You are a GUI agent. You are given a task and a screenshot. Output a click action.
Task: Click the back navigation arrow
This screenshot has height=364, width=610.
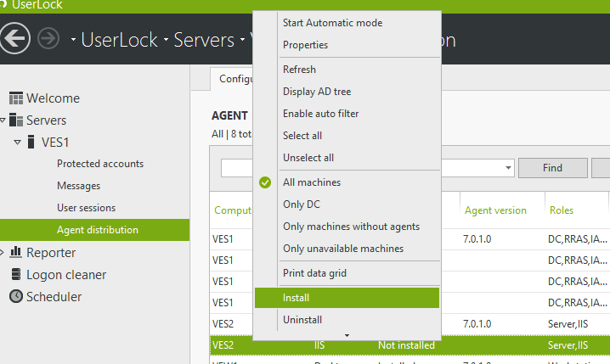click(x=14, y=38)
